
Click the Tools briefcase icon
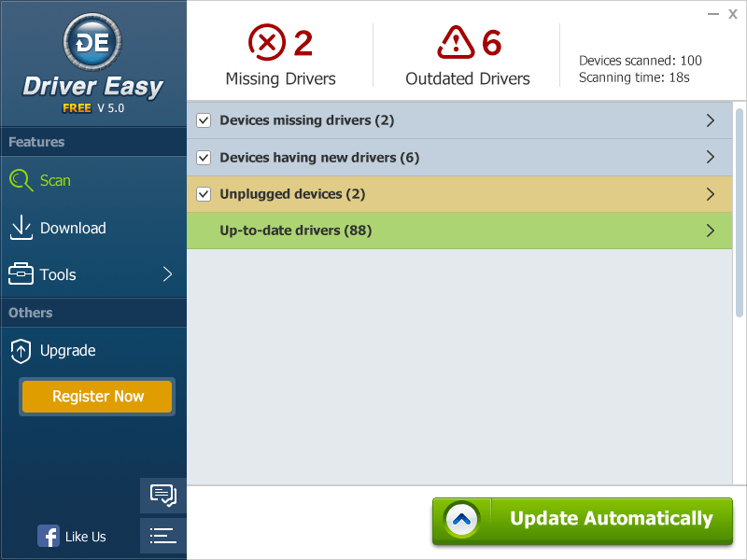pyautogui.click(x=21, y=274)
